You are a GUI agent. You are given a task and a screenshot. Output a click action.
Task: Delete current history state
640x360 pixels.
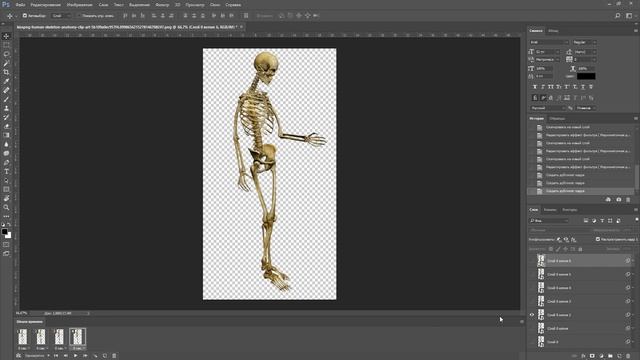coord(628,200)
